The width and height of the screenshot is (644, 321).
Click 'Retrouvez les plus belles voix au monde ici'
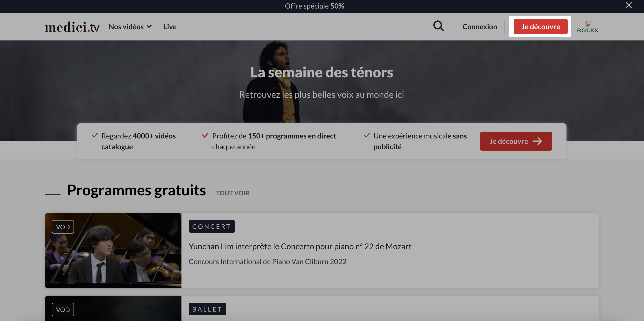pyautogui.click(x=322, y=95)
